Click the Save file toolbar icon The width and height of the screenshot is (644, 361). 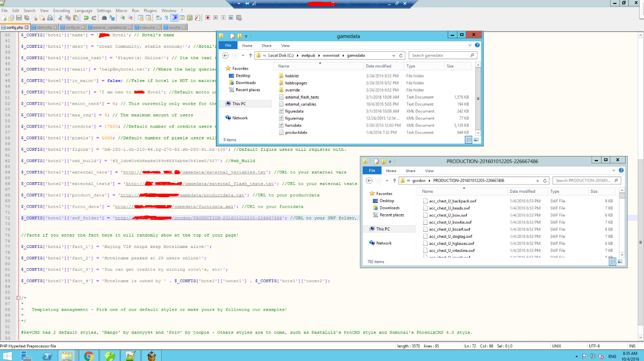coord(19,18)
